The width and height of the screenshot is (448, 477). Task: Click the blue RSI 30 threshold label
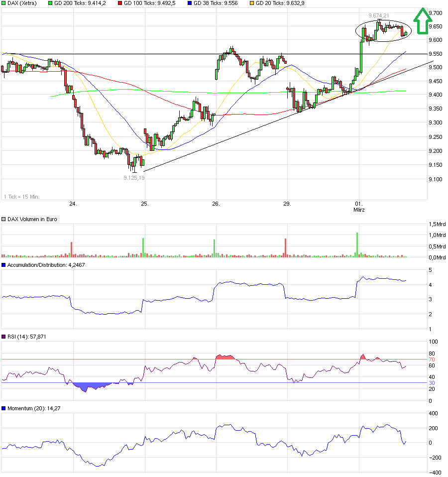tap(432, 383)
